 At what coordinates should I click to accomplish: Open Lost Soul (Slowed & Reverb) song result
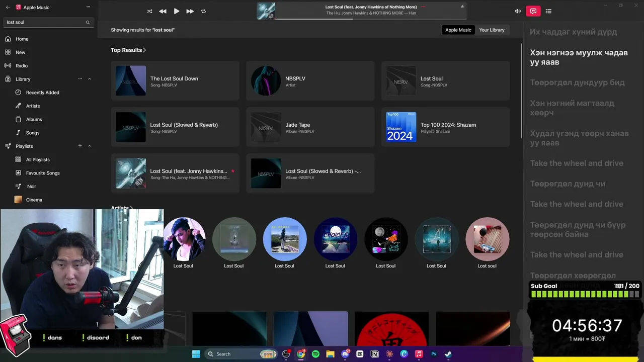click(175, 127)
